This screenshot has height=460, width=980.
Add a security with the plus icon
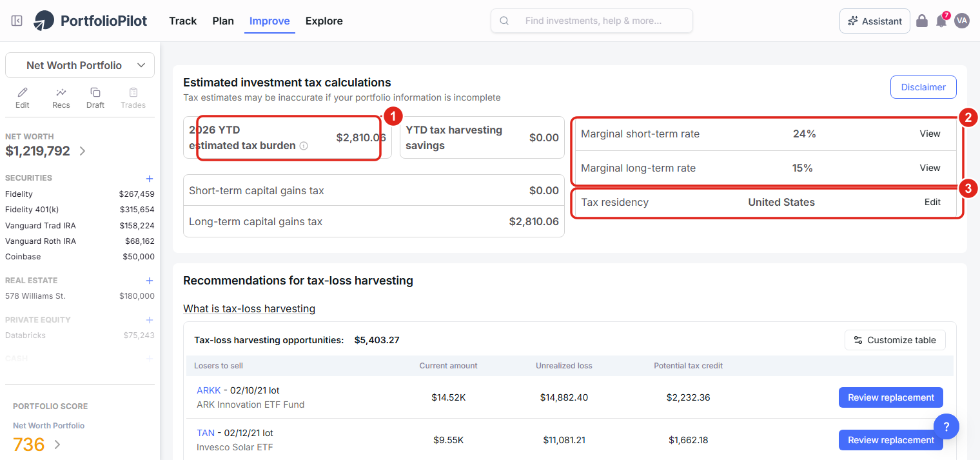(x=150, y=178)
